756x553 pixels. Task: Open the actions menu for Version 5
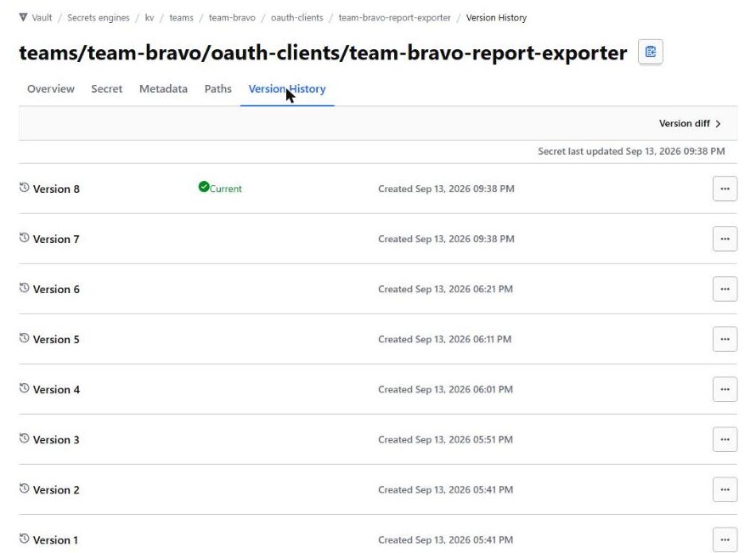click(725, 339)
